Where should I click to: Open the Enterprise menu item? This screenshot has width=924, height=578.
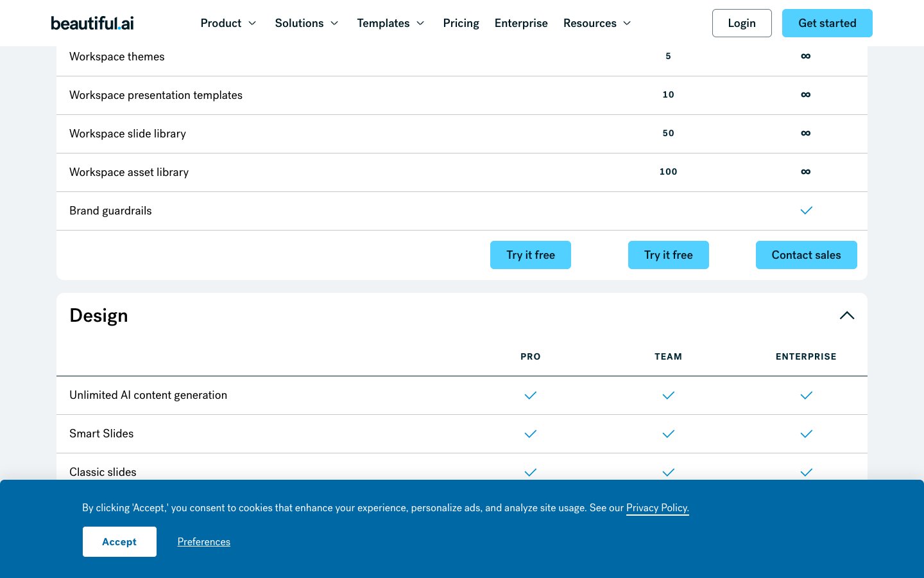coord(521,23)
